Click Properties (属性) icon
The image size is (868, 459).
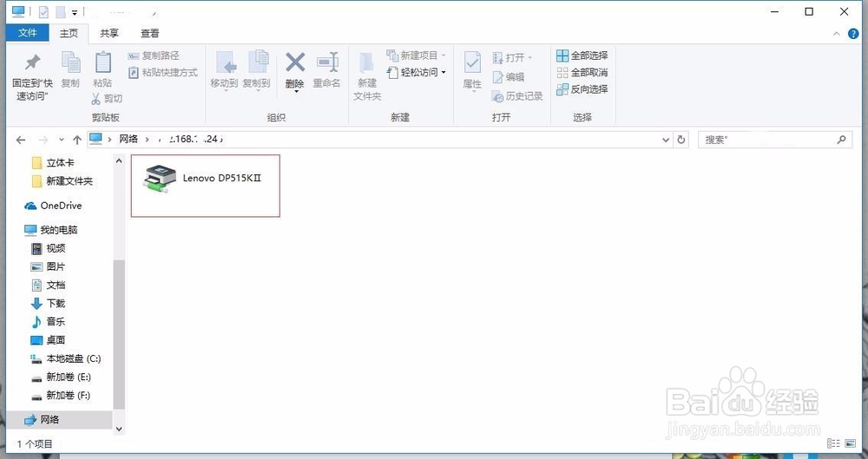click(472, 62)
